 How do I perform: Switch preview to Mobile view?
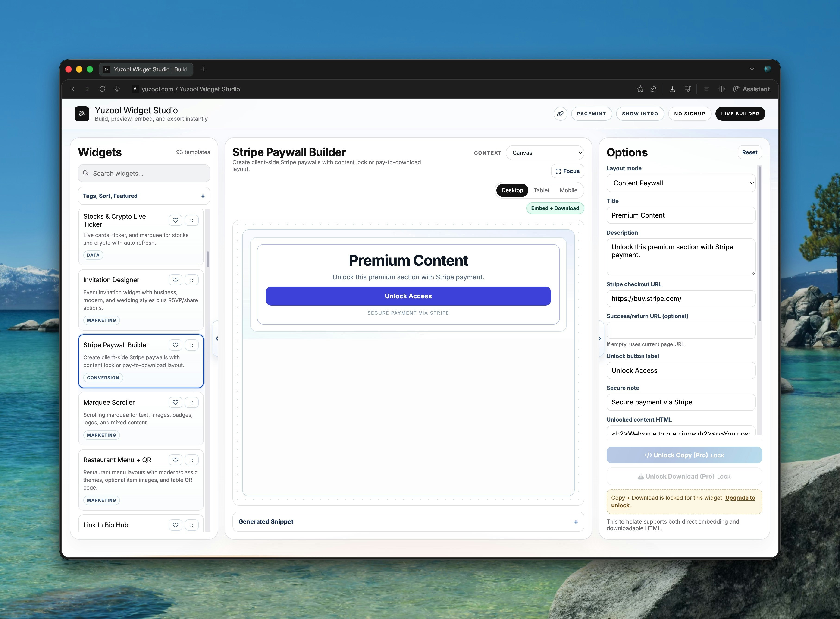pos(568,190)
